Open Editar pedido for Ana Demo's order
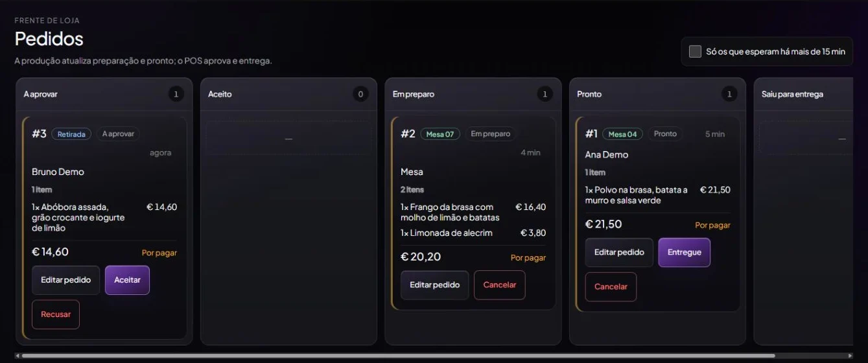Screen dimensions: 868x363 click(x=619, y=252)
